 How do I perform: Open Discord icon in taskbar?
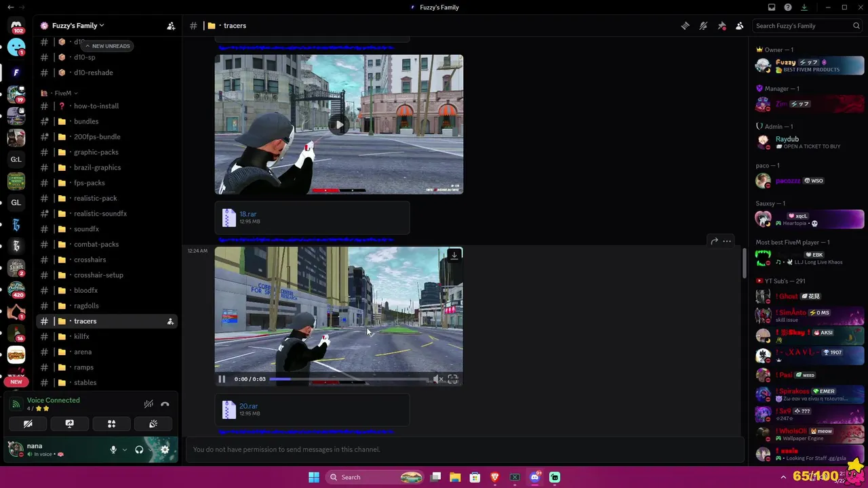coord(534,477)
